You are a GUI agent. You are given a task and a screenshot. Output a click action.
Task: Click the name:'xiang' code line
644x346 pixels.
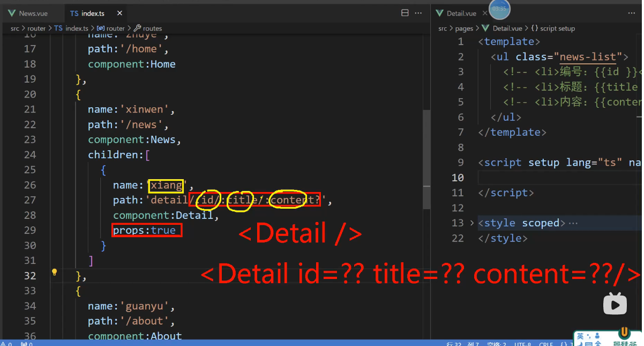(x=152, y=186)
